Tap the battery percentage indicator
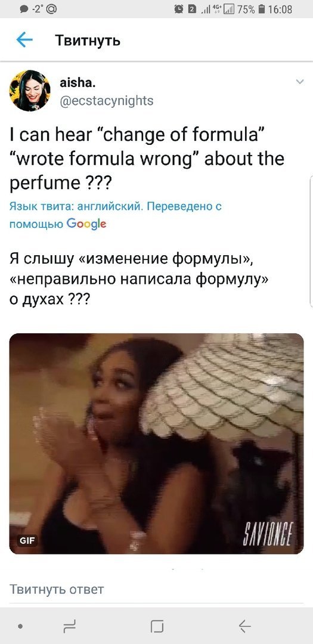This screenshot has height=644, width=313. (x=246, y=9)
